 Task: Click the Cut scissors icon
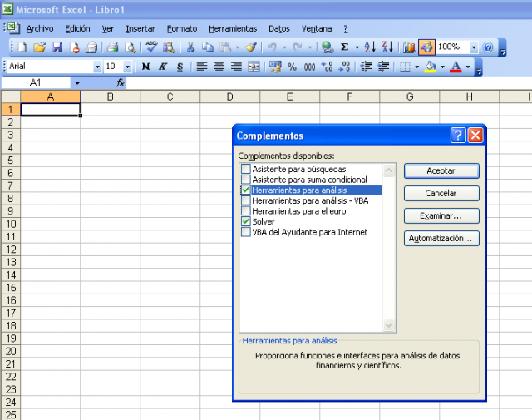tap(190, 47)
